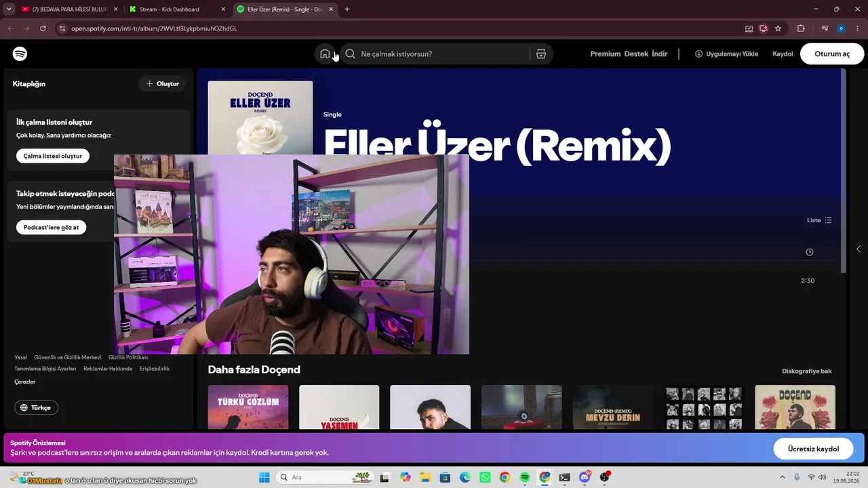The height and width of the screenshot is (488, 868).
Task: Open Chrome profile avatar
Action: [842, 28]
